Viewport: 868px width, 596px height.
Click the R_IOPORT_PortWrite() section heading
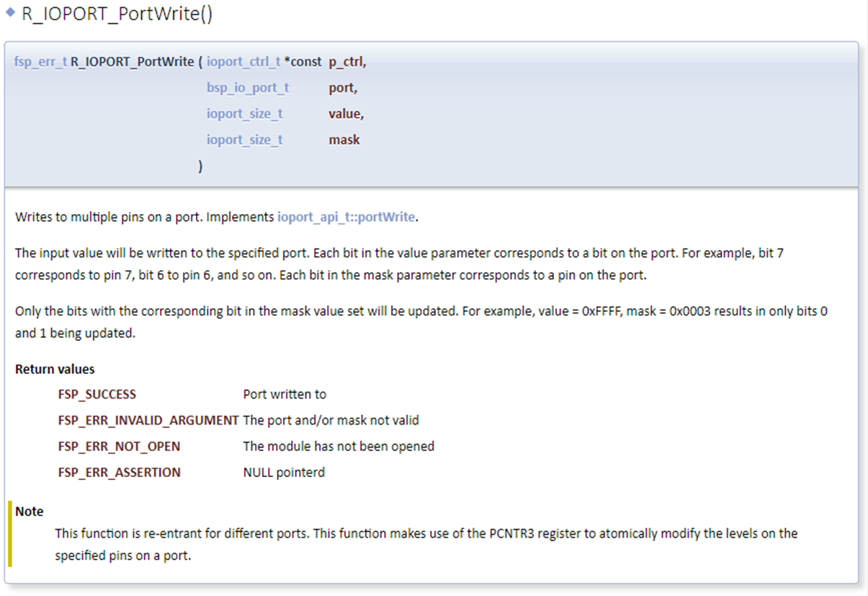point(117,14)
